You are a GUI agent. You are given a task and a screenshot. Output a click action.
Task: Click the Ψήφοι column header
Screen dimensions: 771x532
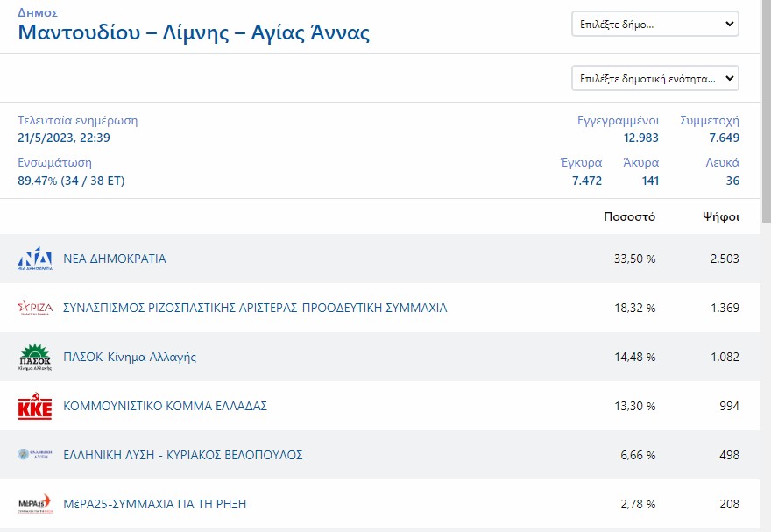click(720, 216)
